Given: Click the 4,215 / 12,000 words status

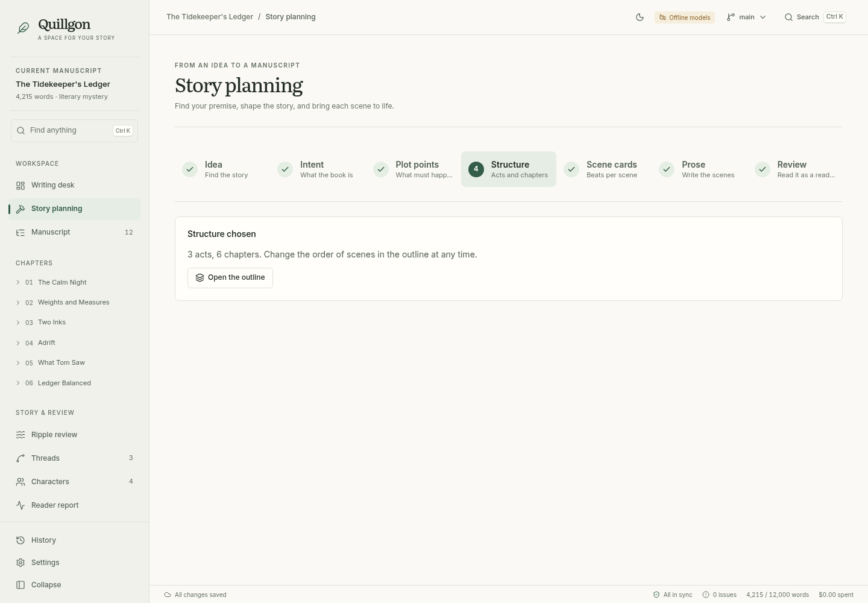Looking at the screenshot, I should (778, 595).
